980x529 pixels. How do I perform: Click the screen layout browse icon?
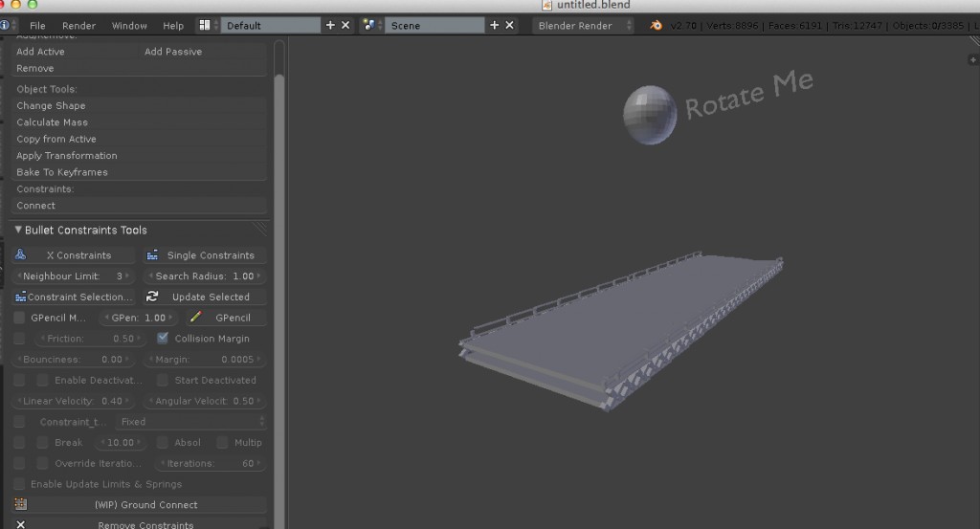click(x=206, y=25)
